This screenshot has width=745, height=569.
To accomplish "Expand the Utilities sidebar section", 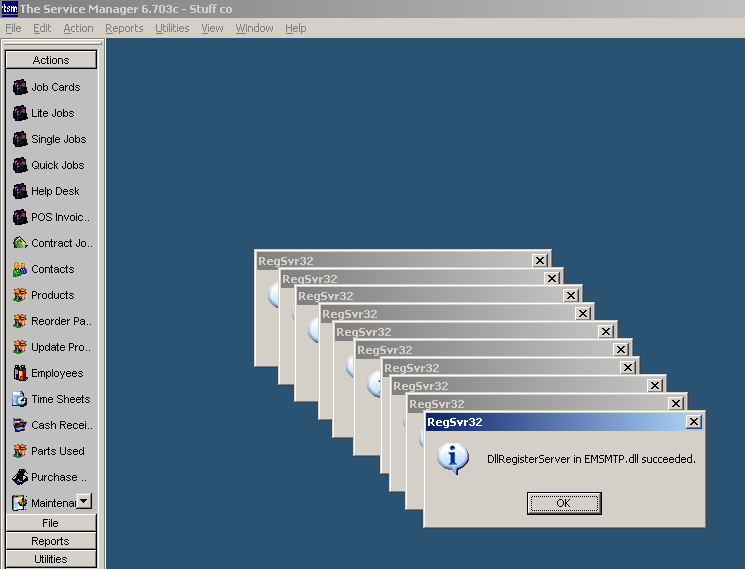I will (x=51, y=559).
